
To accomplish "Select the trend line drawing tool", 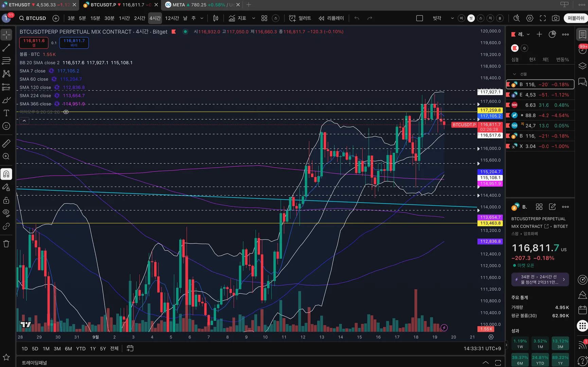I will (6, 48).
